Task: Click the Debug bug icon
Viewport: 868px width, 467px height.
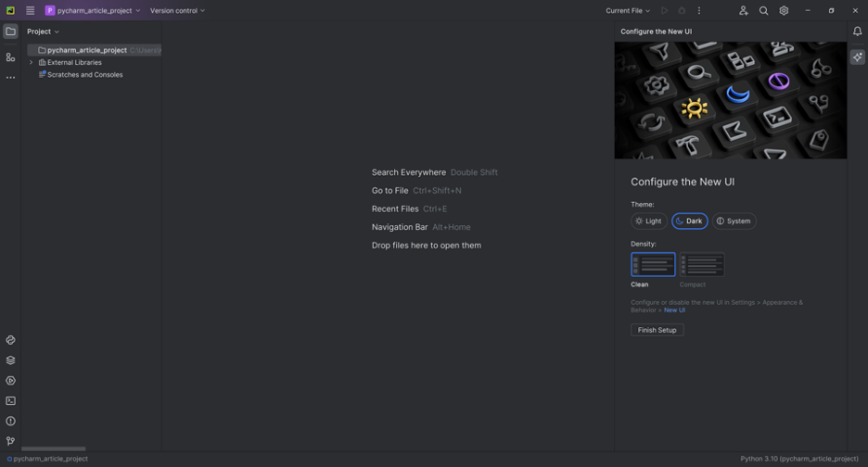Action: [682, 10]
